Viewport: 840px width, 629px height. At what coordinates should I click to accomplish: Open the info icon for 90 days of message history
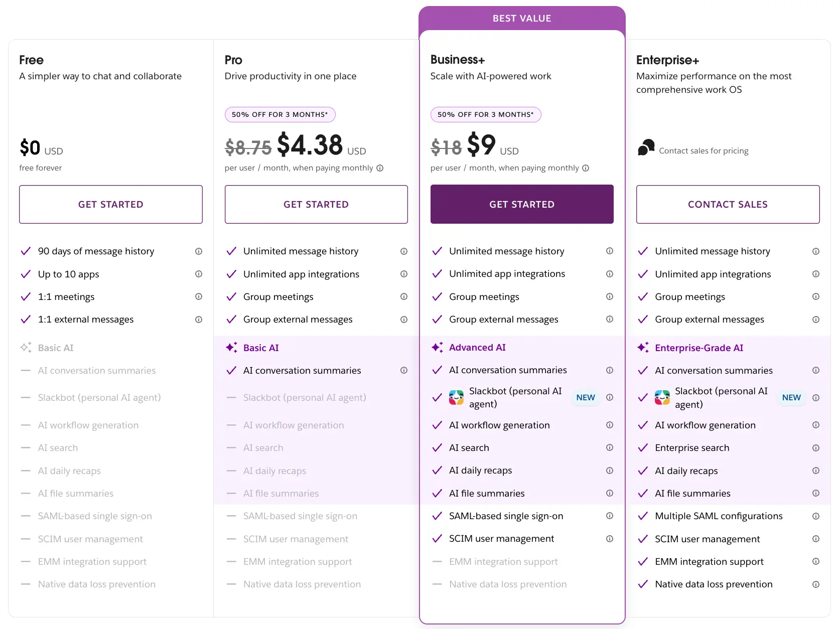(x=199, y=251)
